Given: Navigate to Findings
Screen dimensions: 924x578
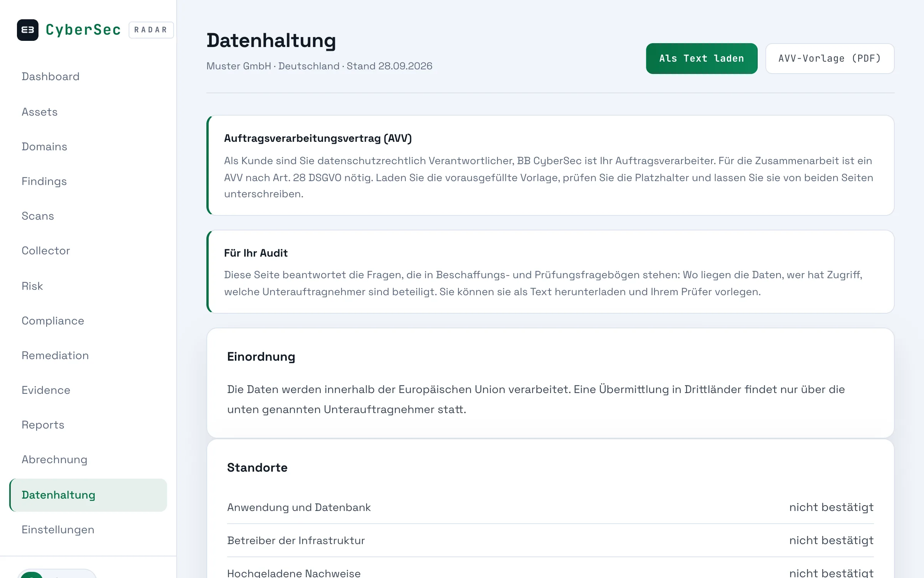Looking at the screenshot, I should click(x=44, y=181).
